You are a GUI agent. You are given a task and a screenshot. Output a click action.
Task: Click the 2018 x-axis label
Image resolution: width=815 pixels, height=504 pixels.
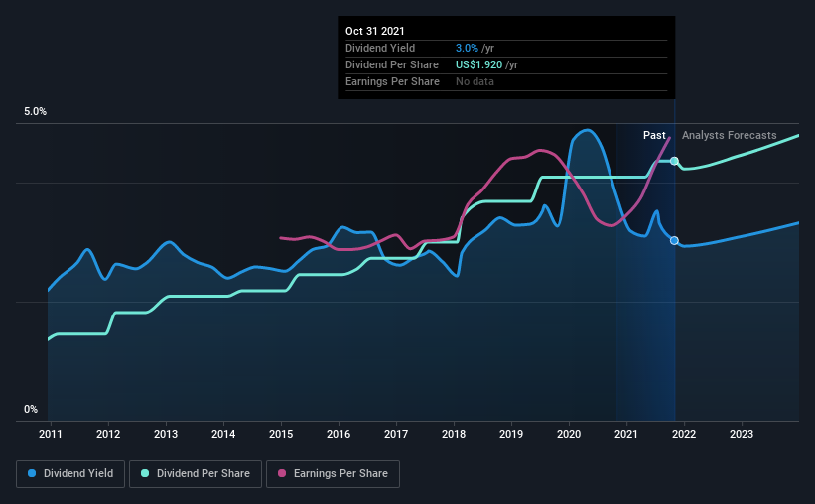click(454, 434)
